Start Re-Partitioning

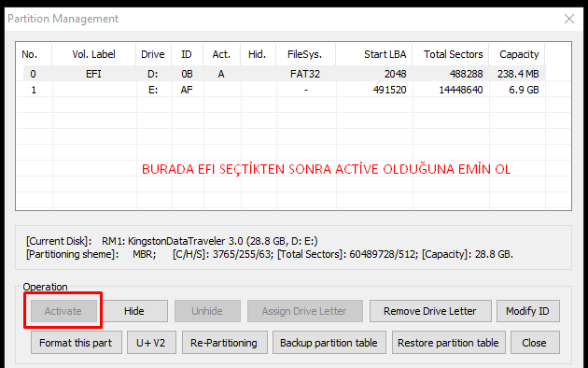224,343
